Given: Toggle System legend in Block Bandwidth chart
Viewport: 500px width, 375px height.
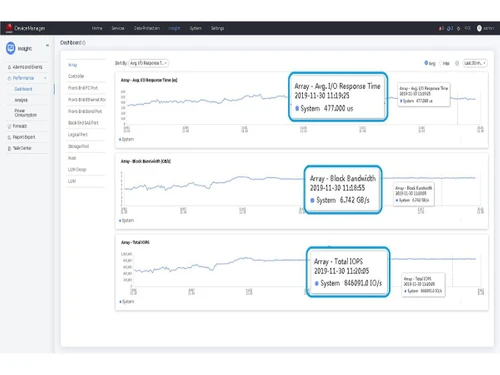Looking at the screenshot, I should click(x=126, y=220).
